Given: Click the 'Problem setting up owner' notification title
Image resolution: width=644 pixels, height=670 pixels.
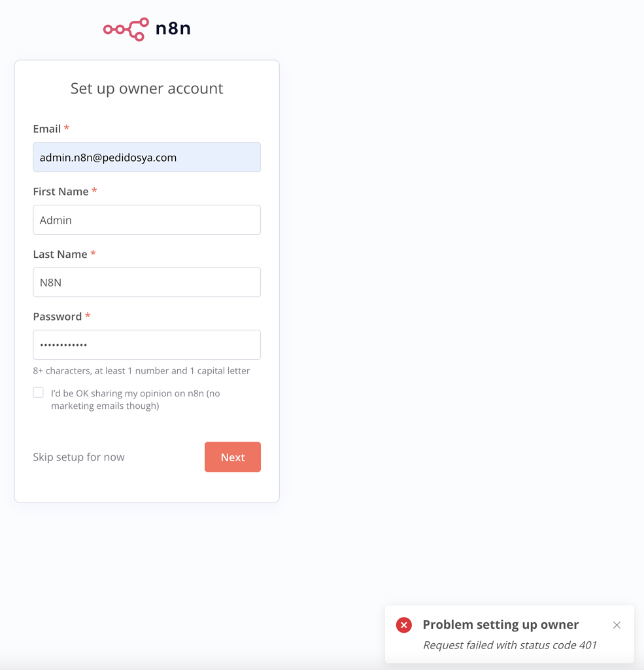Looking at the screenshot, I should click(x=501, y=625).
